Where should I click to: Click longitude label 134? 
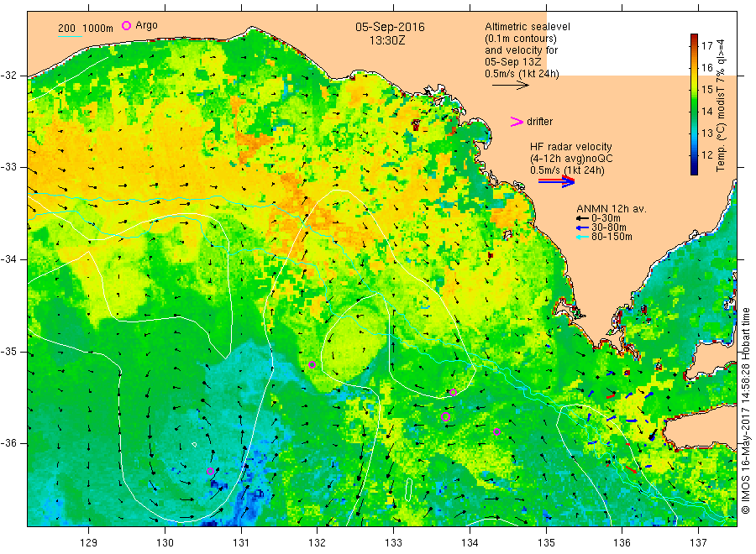tap(470, 543)
